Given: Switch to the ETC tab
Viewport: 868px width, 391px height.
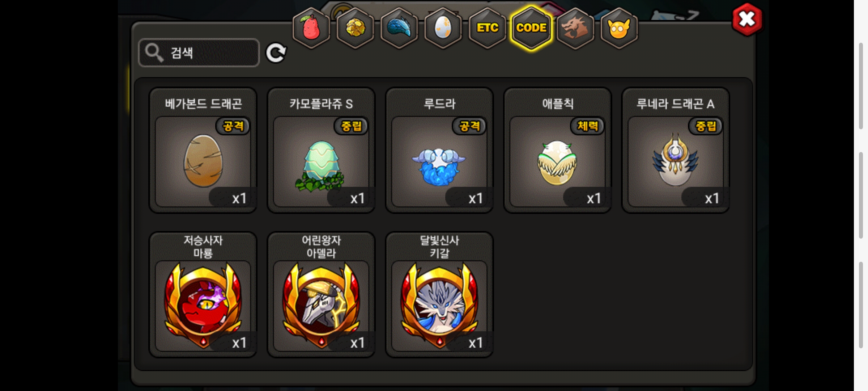Looking at the screenshot, I should tap(487, 28).
